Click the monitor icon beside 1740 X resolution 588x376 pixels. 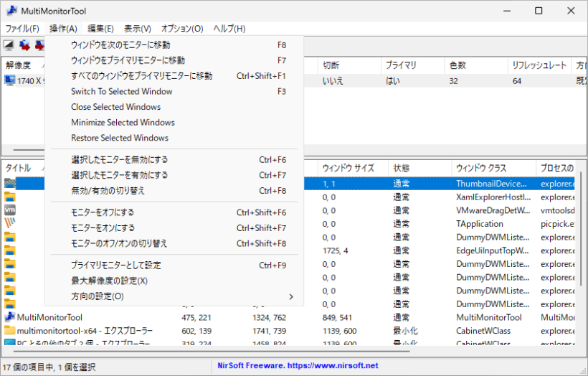(10, 80)
